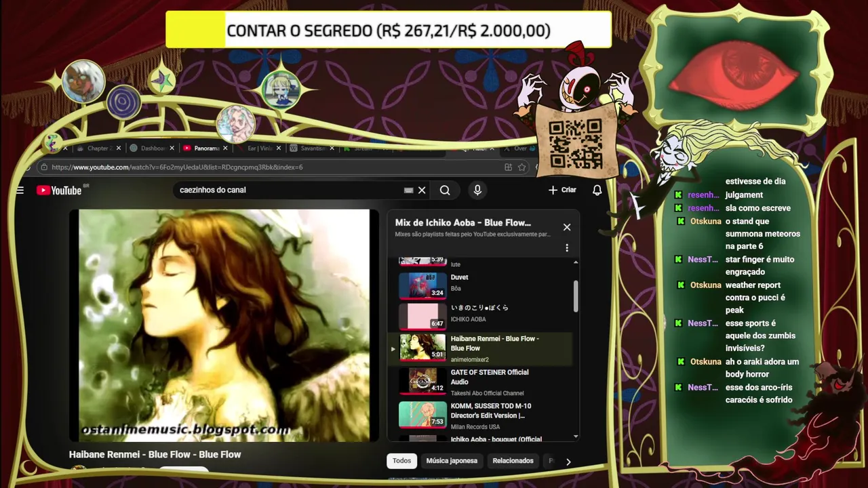Click the playlist scrollbar thumb

pos(576,296)
